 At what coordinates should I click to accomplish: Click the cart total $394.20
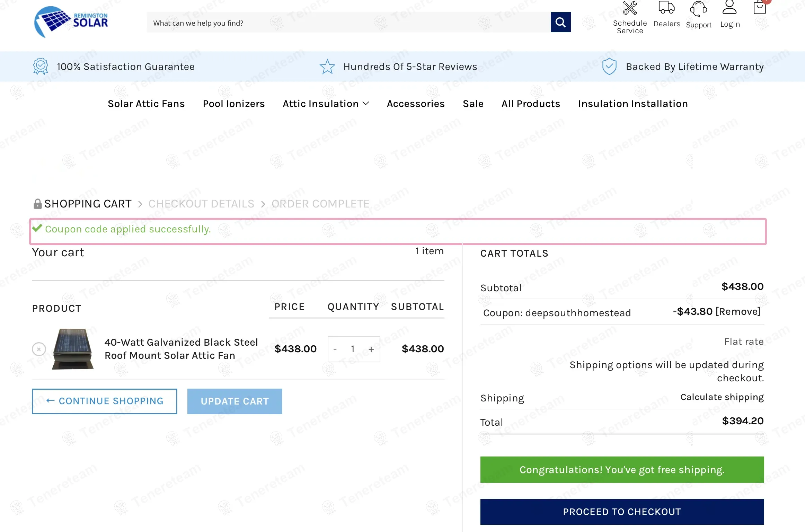click(x=743, y=421)
